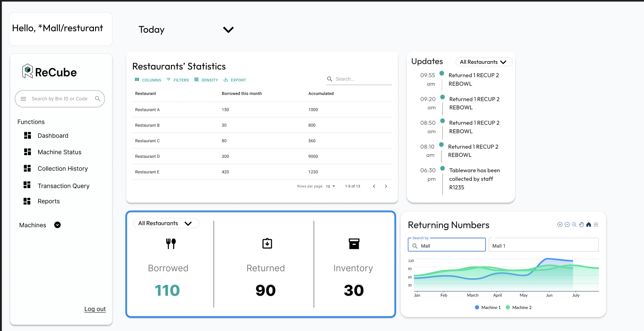Viewport: 644px width, 331px height.
Task: Reset chart zoom with home icon
Action: 588,225
